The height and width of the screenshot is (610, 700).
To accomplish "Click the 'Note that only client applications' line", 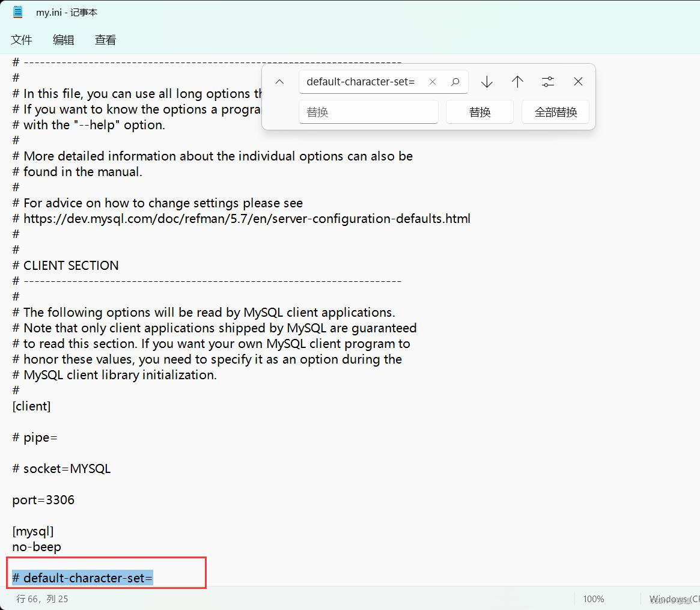I will point(215,328).
